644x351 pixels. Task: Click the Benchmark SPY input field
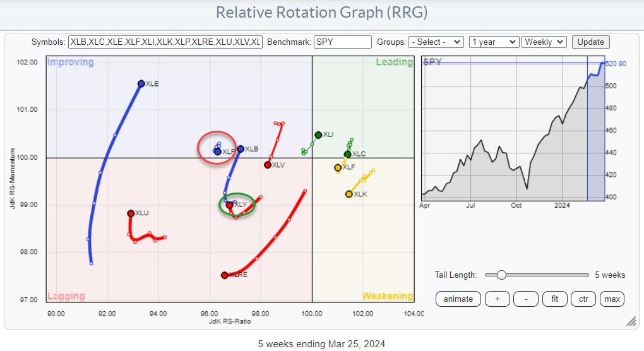point(342,42)
